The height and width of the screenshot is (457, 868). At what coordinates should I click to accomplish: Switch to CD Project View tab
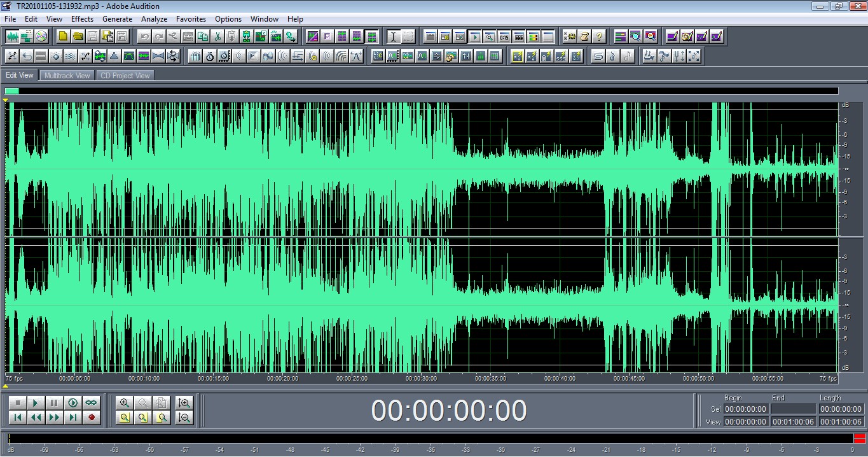125,76
